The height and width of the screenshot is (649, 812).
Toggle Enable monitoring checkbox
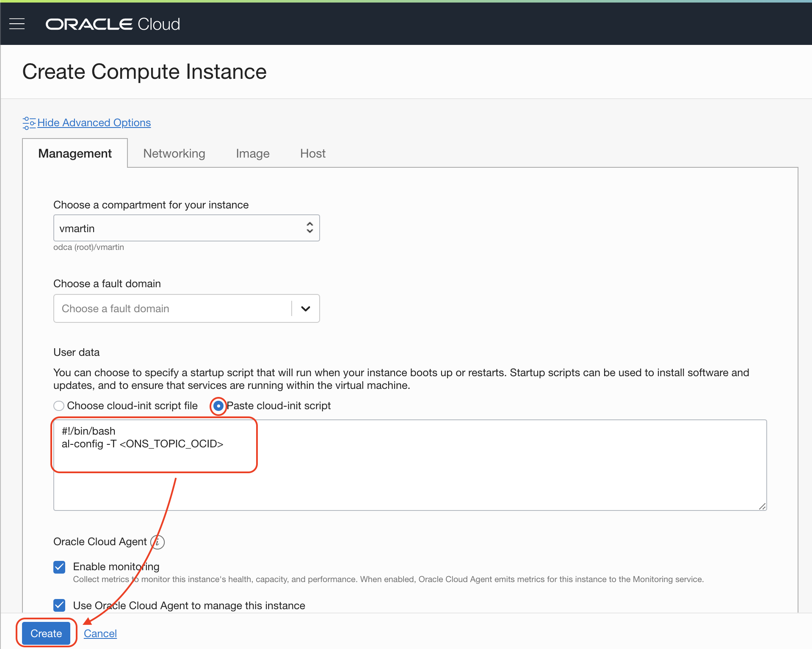(x=59, y=567)
